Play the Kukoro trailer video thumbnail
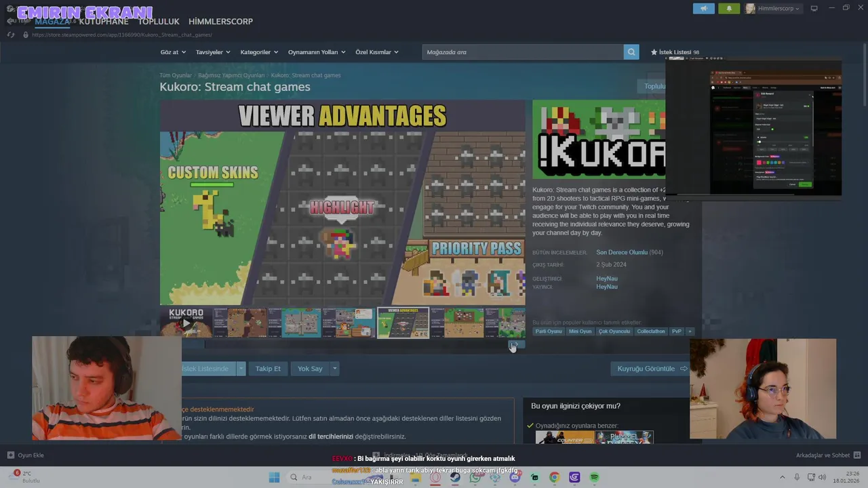 tap(186, 323)
